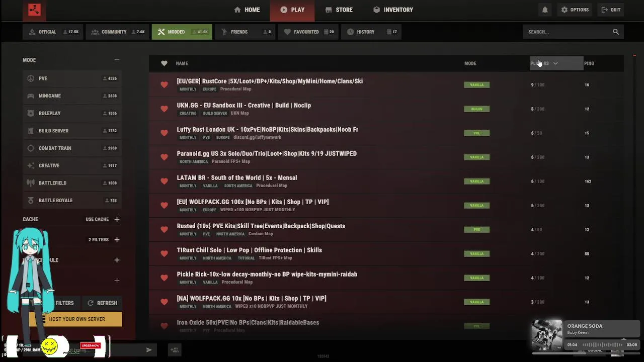Unfavourite RustCore 5X server heart

click(x=164, y=84)
